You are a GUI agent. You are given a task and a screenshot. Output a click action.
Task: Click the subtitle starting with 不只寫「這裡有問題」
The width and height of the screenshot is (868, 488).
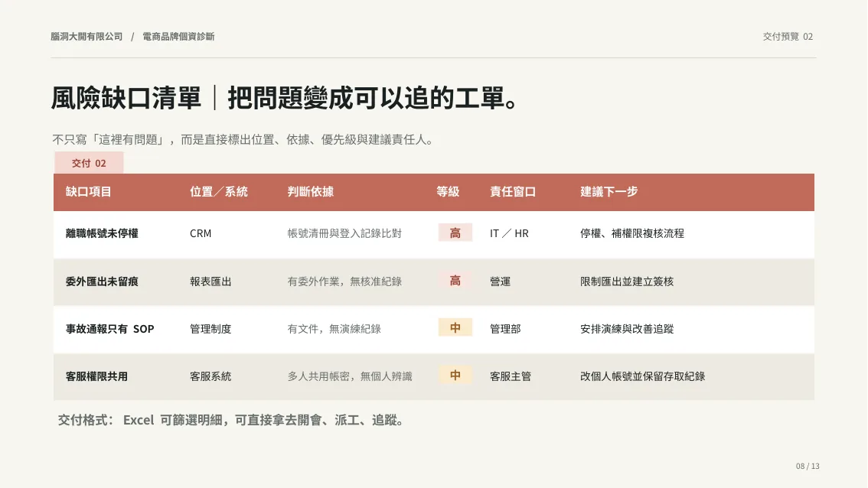243,139
